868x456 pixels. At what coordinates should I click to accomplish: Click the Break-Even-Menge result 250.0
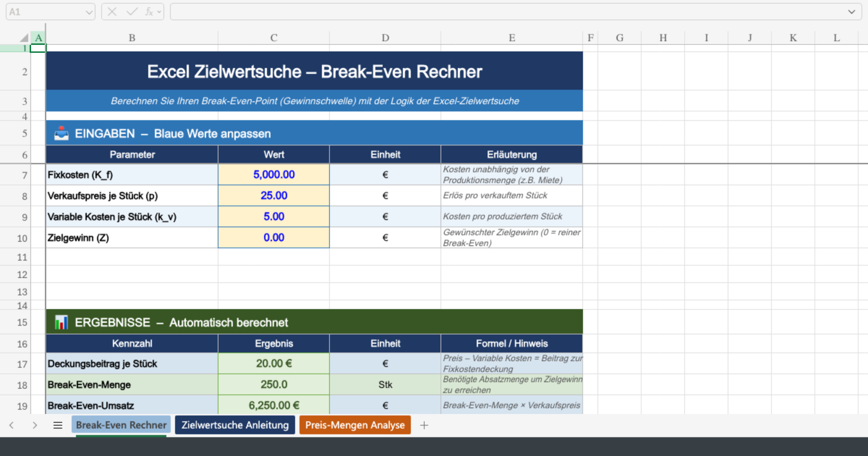[x=274, y=384]
